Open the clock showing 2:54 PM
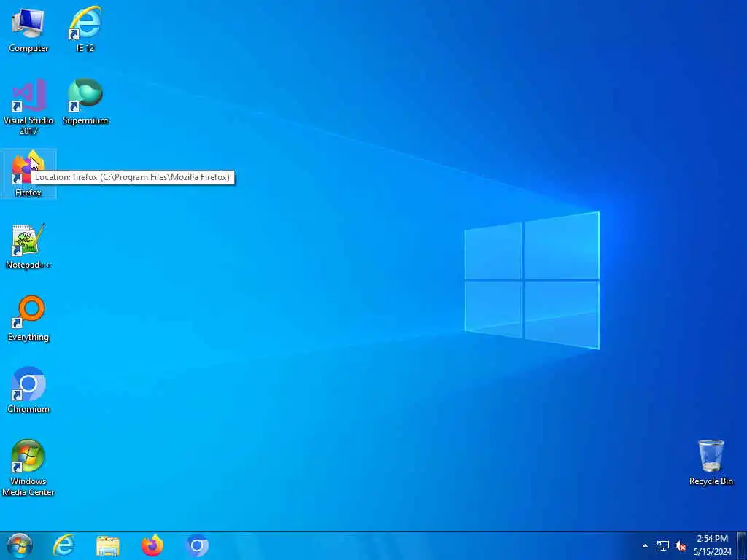747x560 pixels. coord(712,545)
